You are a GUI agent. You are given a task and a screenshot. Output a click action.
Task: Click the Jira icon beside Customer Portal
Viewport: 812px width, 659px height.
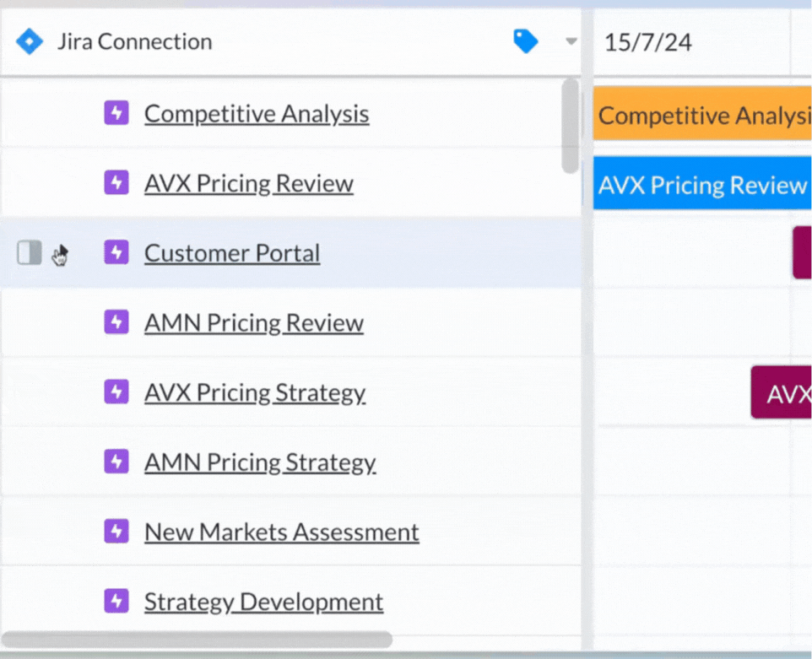coord(116,252)
